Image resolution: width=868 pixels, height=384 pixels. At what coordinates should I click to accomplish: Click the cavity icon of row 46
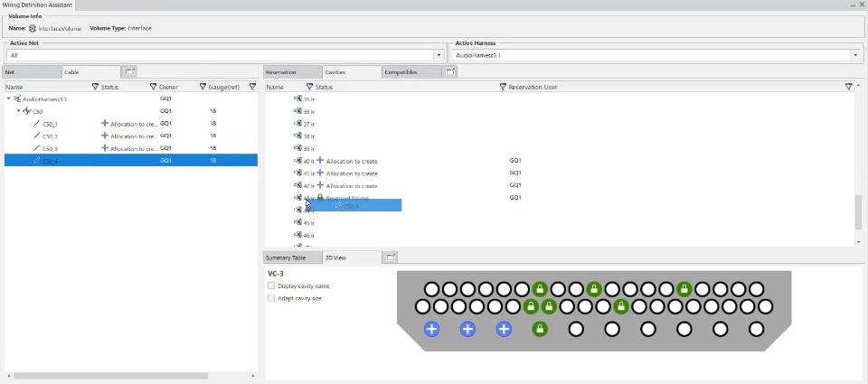pos(297,235)
